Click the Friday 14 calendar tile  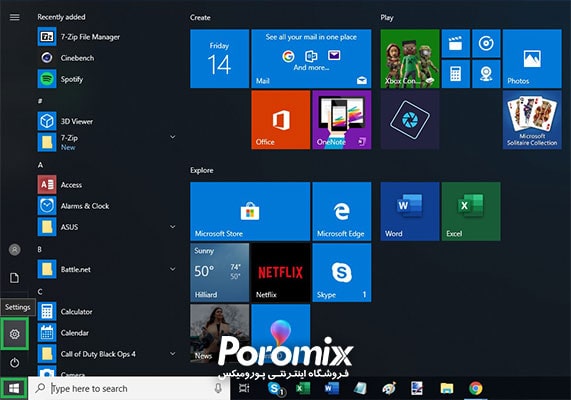220,59
